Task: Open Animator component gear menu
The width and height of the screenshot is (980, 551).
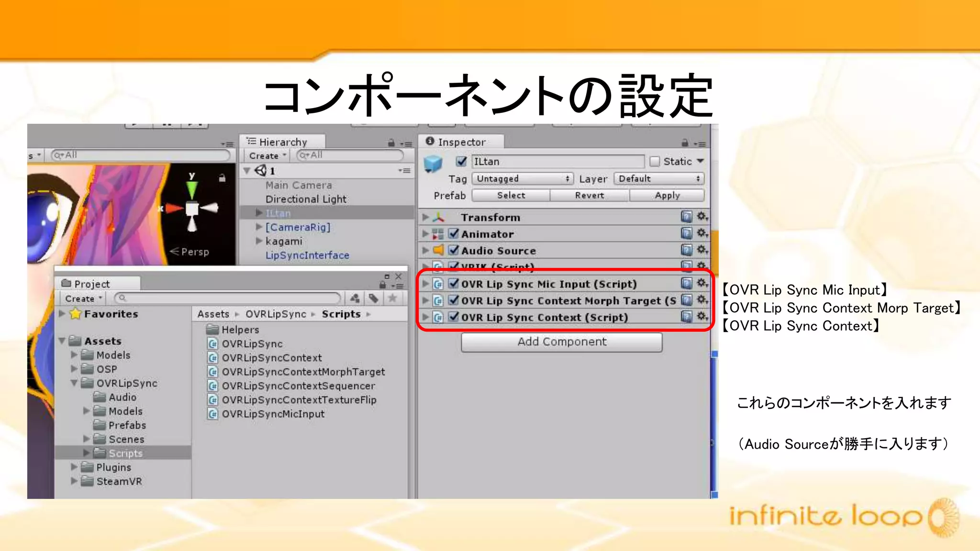Action: click(x=702, y=233)
